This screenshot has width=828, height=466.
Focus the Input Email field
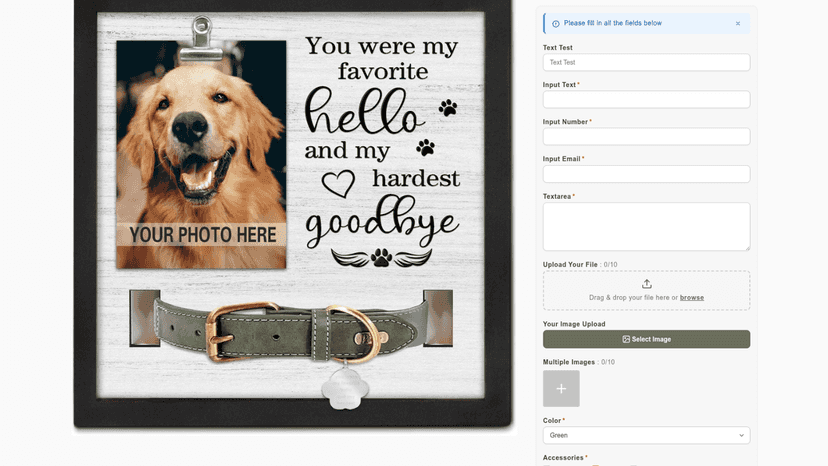[646, 174]
